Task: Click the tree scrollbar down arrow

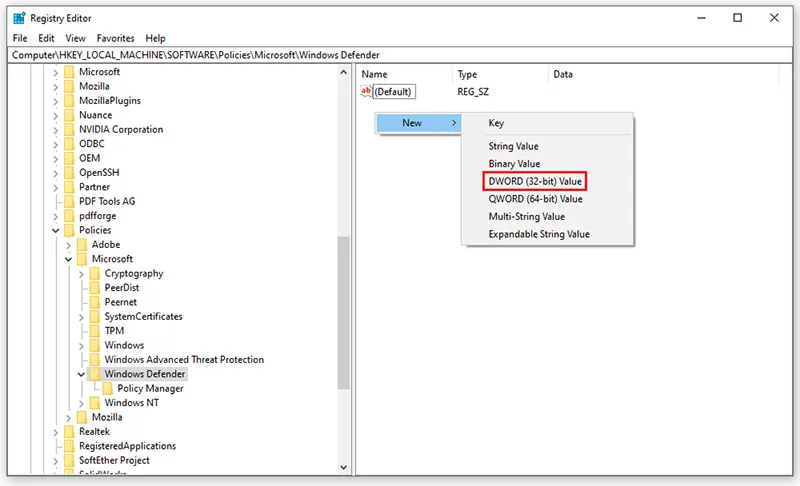Action: (x=343, y=467)
